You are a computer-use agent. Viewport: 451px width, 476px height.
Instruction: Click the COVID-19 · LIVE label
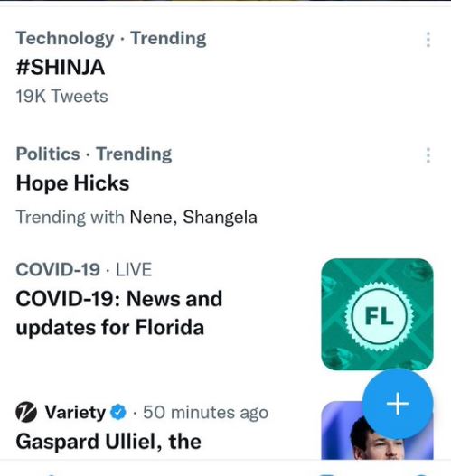[x=83, y=269]
